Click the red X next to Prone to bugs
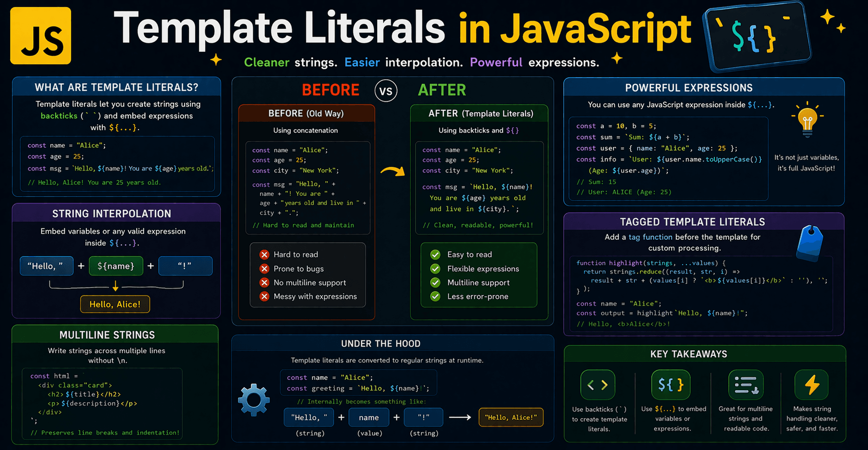Screen dimensions: 868x450 pos(264,269)
